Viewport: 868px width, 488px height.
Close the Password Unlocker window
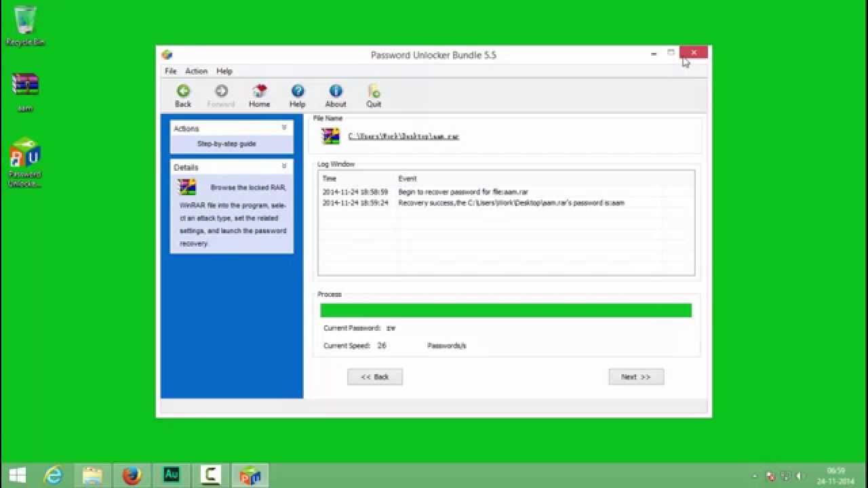(694, 53)
